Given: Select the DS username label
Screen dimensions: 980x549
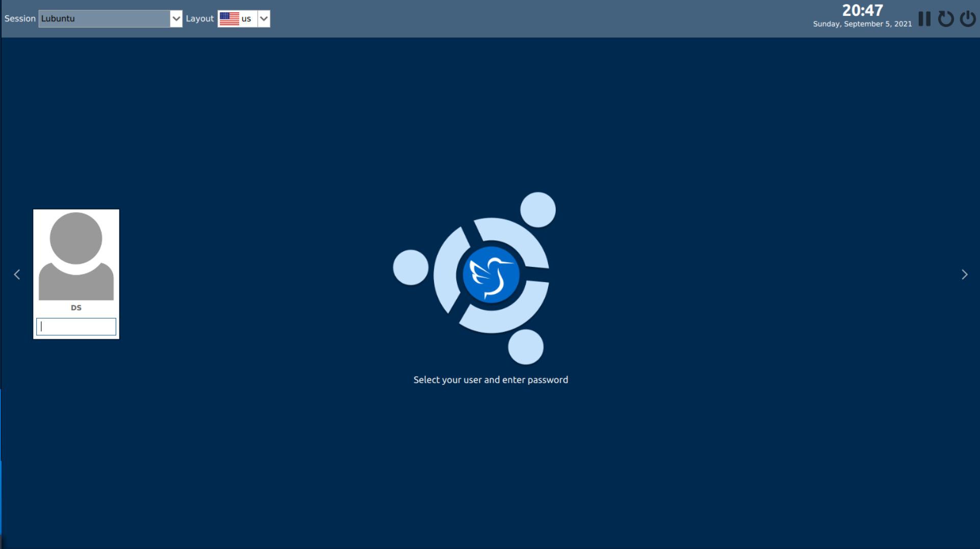Looking at the screenshot, I should click(x=76, y=308).
